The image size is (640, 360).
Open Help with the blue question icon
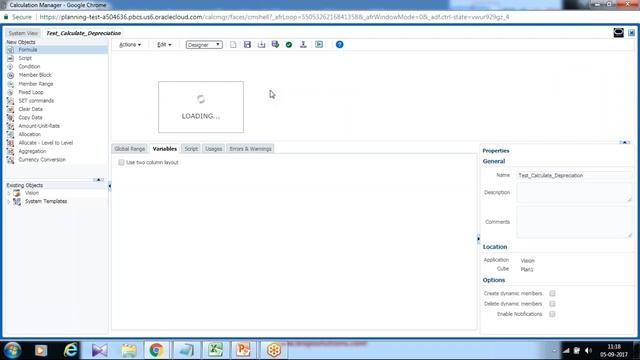pyautogui.click(x=340, y=44)
